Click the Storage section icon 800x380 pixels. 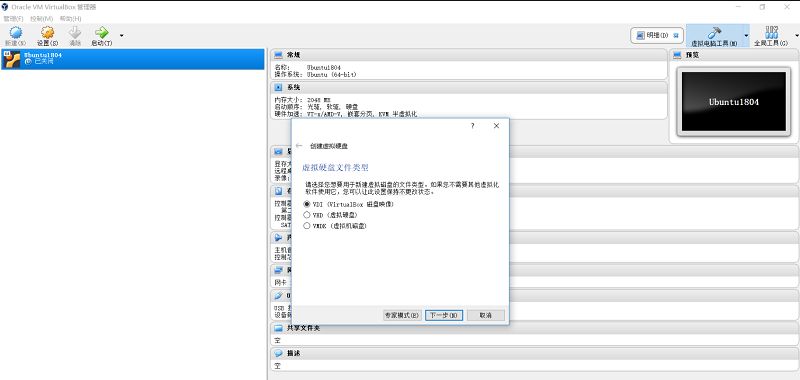[279, 191]
